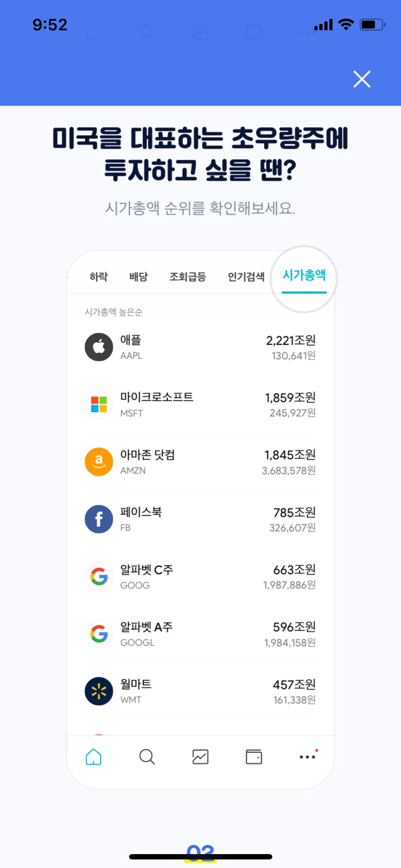Tap the wallet icon in bottom navigation
Screen dimensions: 401x868
click(254, 756)
